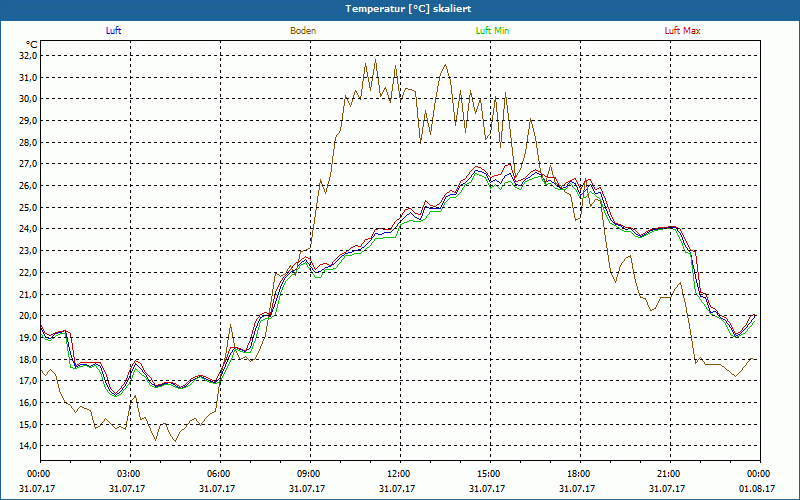Click the 31,0 y-axis label
This screenshot has width=800, height=500.
tap(28, 78)
